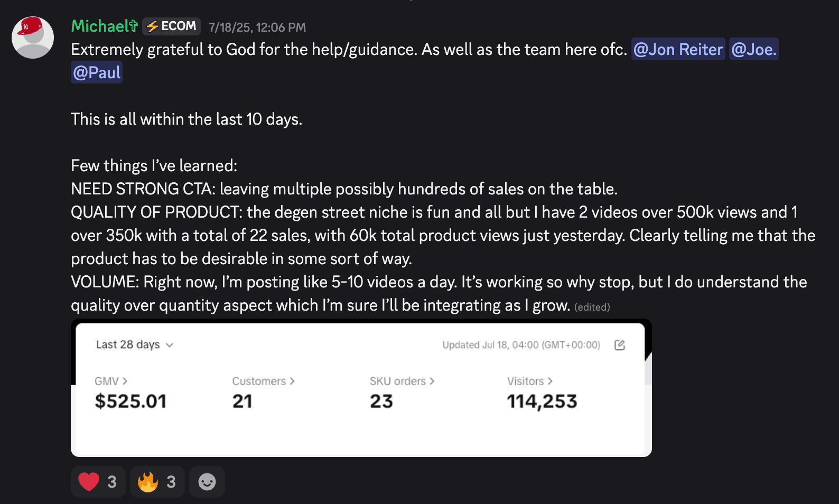Toggle the fire emoji reaction
Image resolution: width=839 pixels, height=504 pixels.
tap(157, 482)
